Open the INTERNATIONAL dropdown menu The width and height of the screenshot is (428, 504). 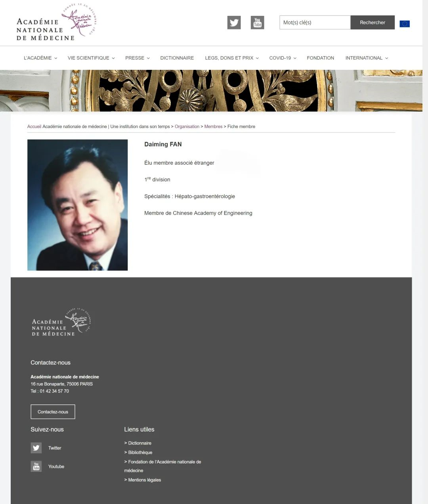pos(366,58)
